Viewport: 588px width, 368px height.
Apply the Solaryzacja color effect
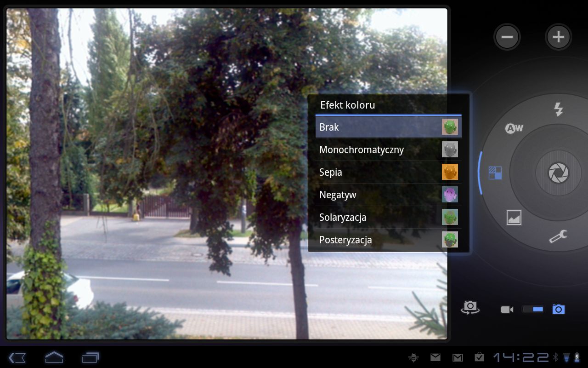(x=388, y=217)
